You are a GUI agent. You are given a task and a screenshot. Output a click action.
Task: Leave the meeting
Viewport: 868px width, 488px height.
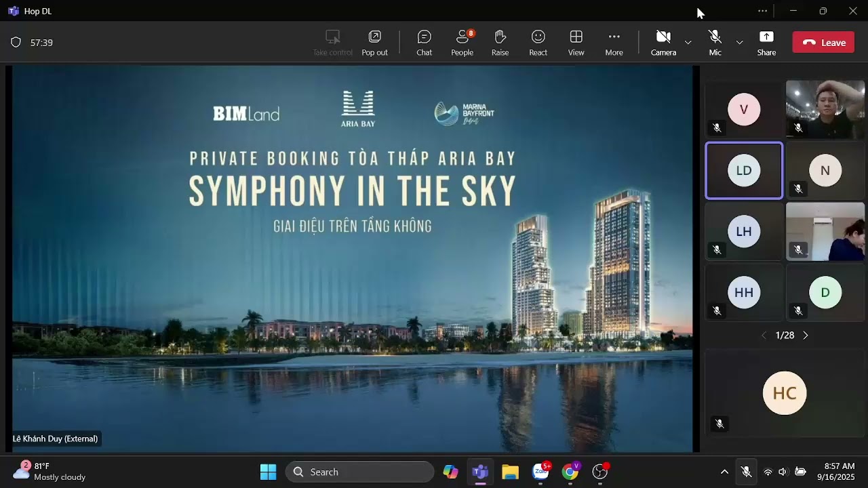pos(823,42)
